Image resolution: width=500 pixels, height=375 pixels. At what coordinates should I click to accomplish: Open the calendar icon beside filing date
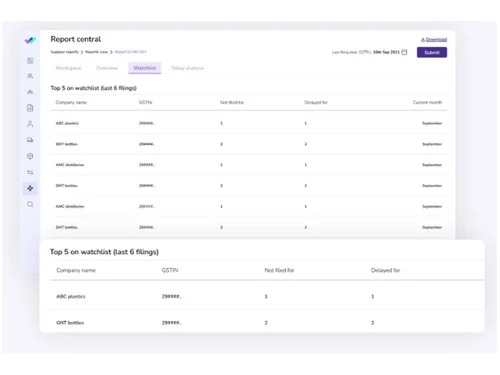click(404, 52)
